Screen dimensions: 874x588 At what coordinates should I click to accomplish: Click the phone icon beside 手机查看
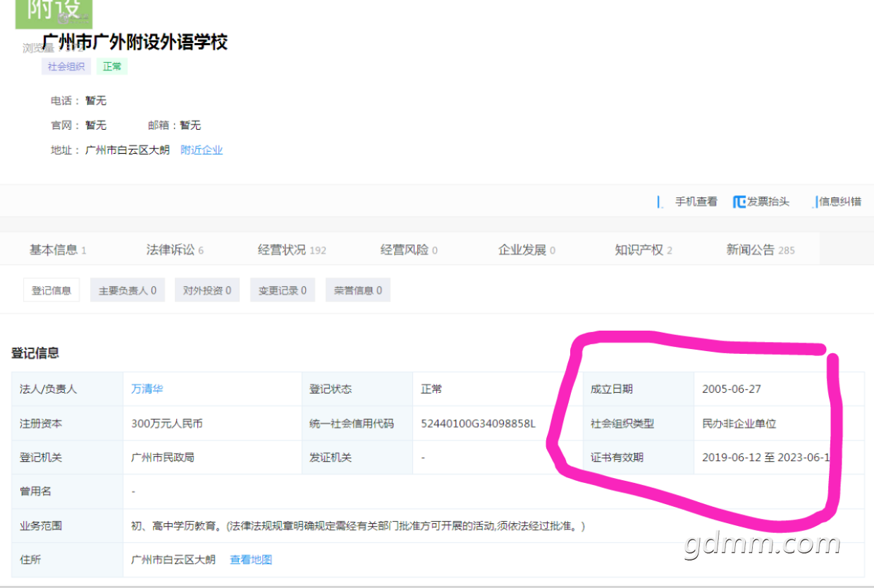tap(660, 202)
